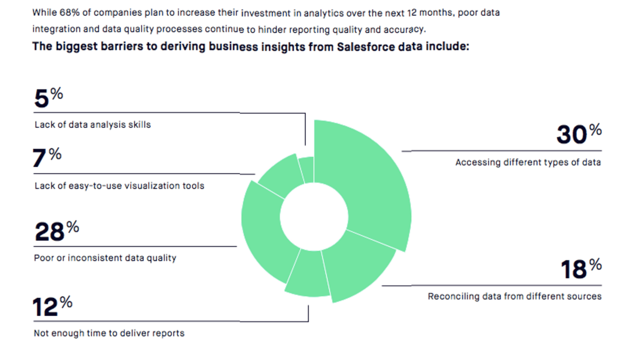Click 'Reconciling data from different sources' label
644x354 pixels.
tap(515, 297)
